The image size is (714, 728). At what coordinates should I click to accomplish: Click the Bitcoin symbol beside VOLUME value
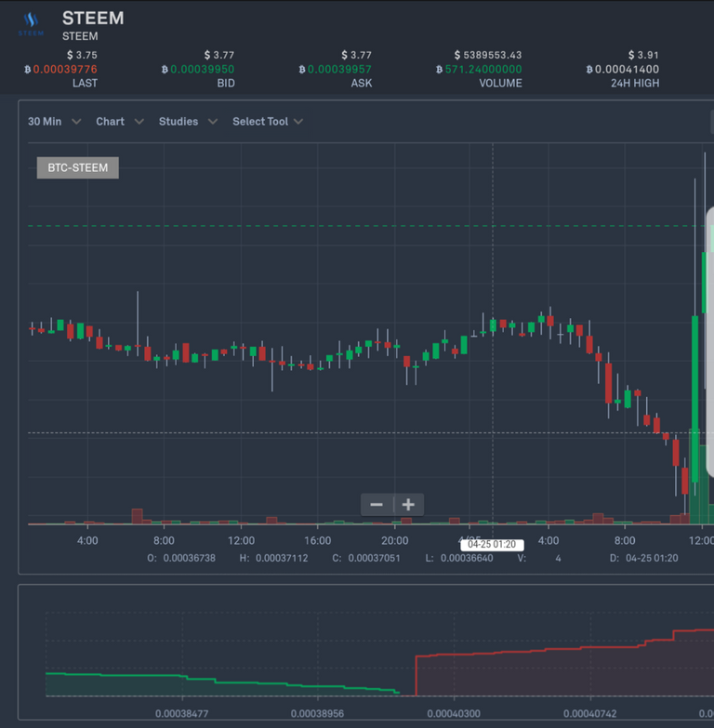[440, 70]
